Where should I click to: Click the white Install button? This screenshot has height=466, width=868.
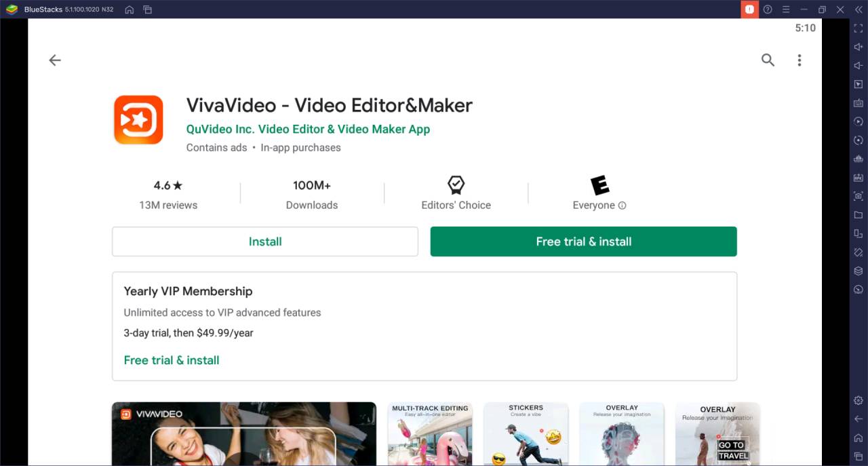(265, 241)
